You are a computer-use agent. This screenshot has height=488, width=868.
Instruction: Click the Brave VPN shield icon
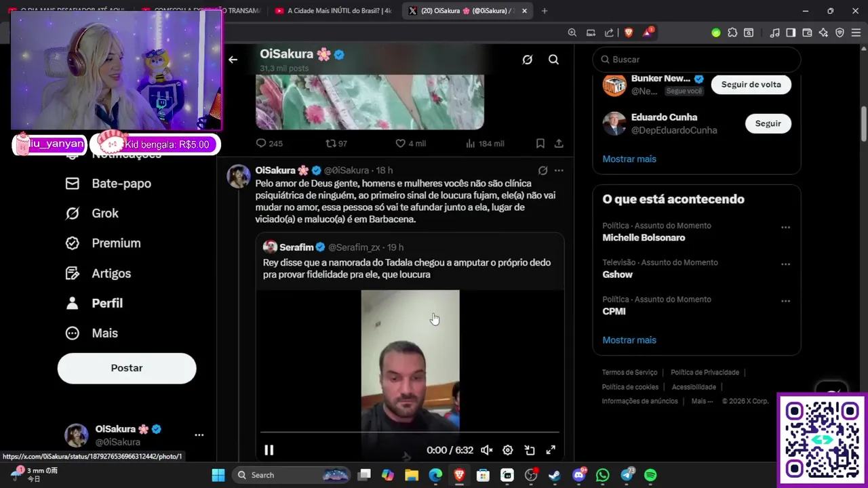pyautogui.click(x=840, y=33)
